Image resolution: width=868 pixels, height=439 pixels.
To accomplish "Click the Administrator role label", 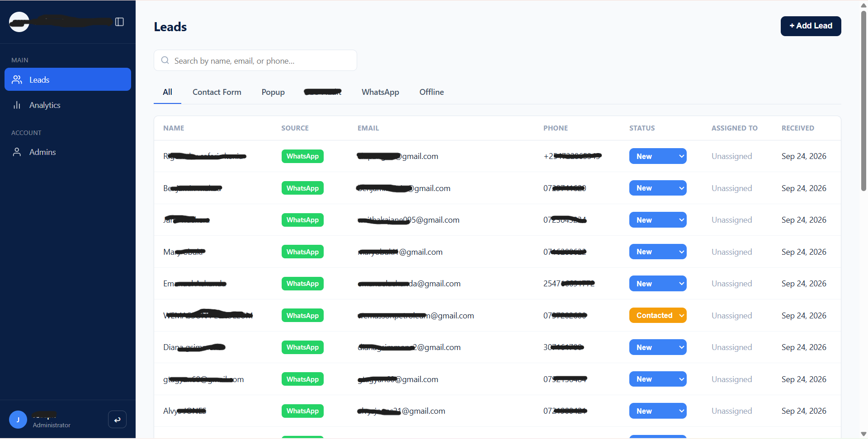I will point(52,425).
